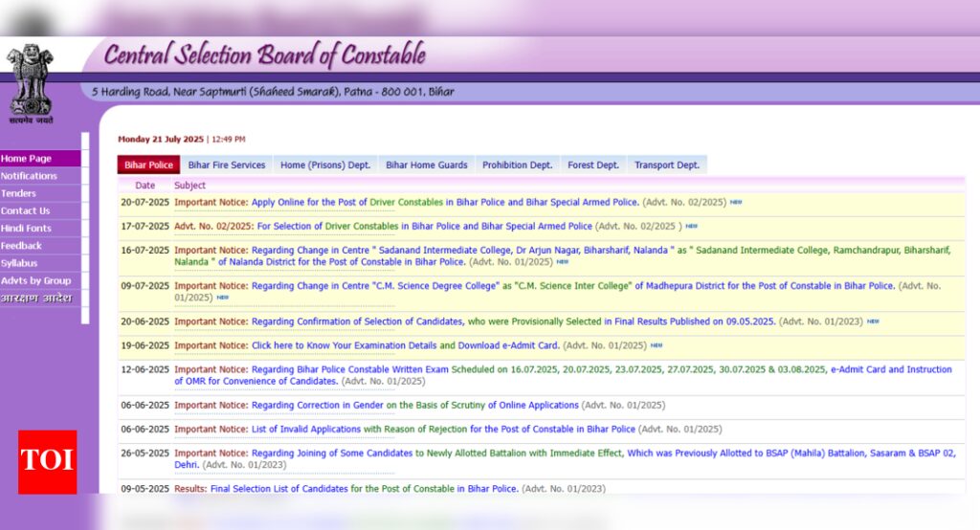The width and height of the screenshot is (980, 530).
Task: Open the Newly Allotted Battalion joining notice
Action: pyautogui.click(x=565, y=459)
